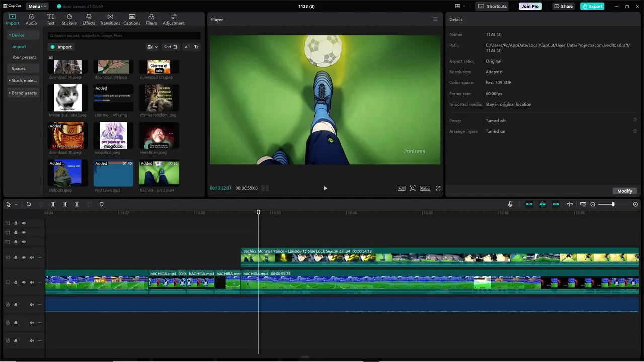Screen dimensions: 644x362
Task: Click the microphone record voiceover icon
Action: (x=510, y=204)
